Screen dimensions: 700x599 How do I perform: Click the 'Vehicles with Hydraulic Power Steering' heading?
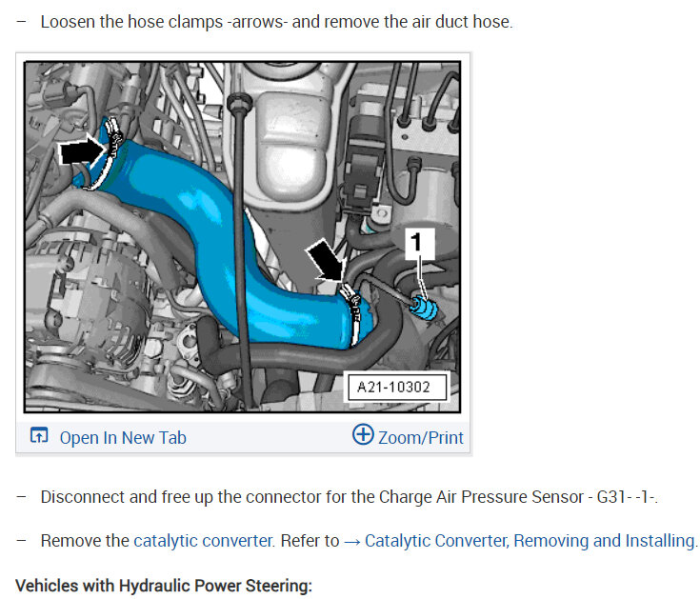[x=164, y=586]
